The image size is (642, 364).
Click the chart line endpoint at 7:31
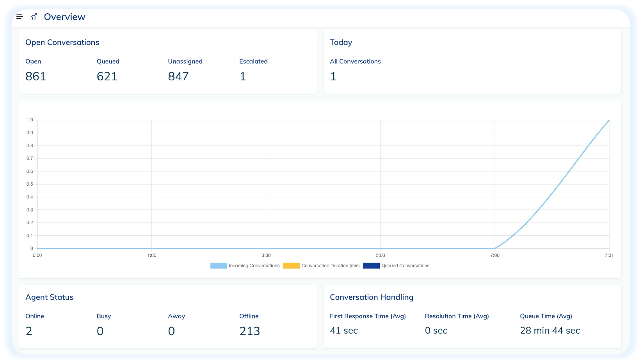tap(609, 120)
